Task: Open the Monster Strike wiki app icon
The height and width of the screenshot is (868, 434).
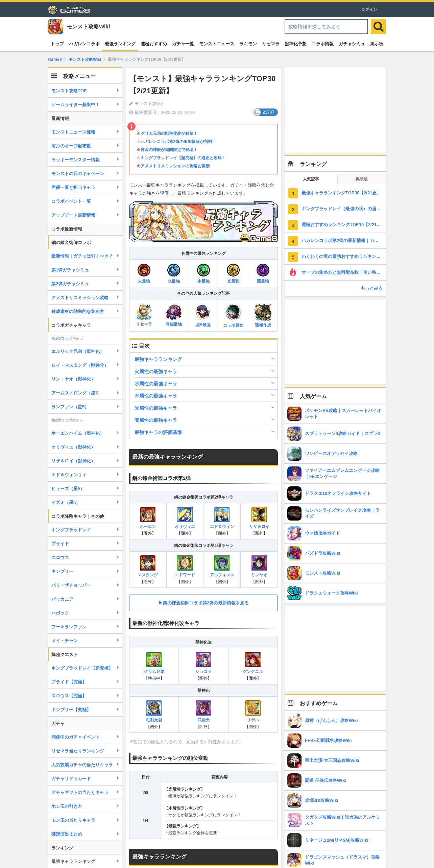Action: click(x=55, y=26)
